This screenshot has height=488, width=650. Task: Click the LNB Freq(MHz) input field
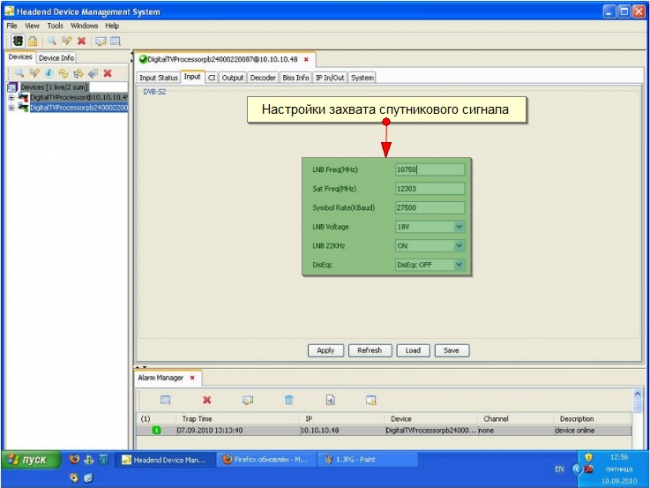tap(430, 170)
